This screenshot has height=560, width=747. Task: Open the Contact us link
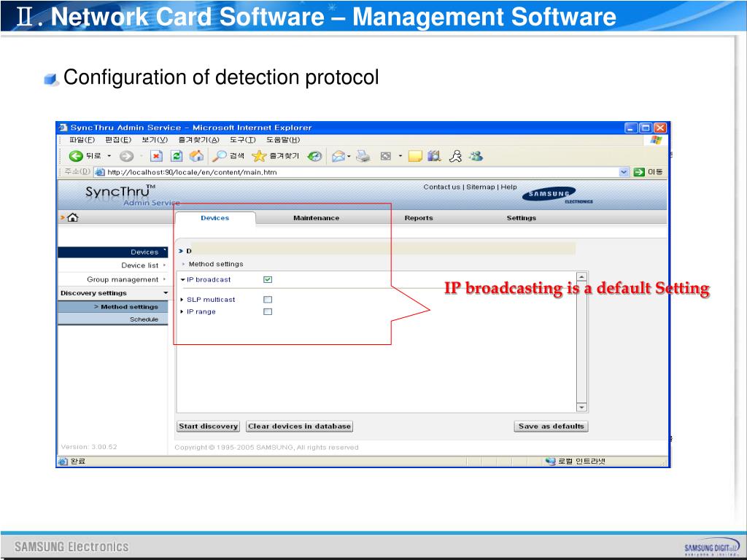click(441, 187)
